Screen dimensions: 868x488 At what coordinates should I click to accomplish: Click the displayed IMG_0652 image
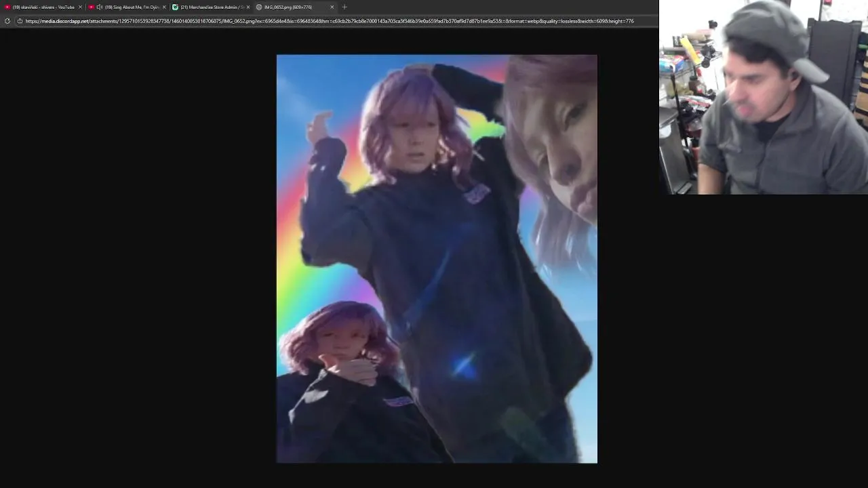[x=437, y=259]
